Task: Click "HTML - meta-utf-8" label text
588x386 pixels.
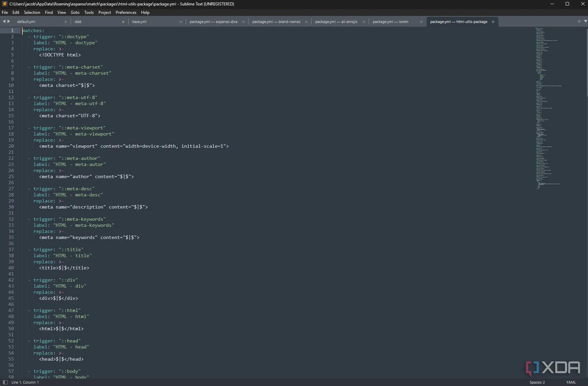Action: 80,103
